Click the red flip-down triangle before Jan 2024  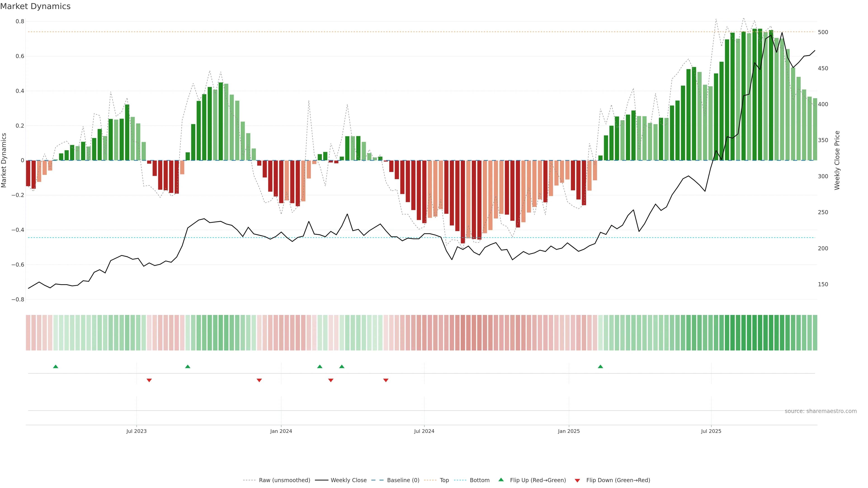pyautogui.click(x=259, y=380)
